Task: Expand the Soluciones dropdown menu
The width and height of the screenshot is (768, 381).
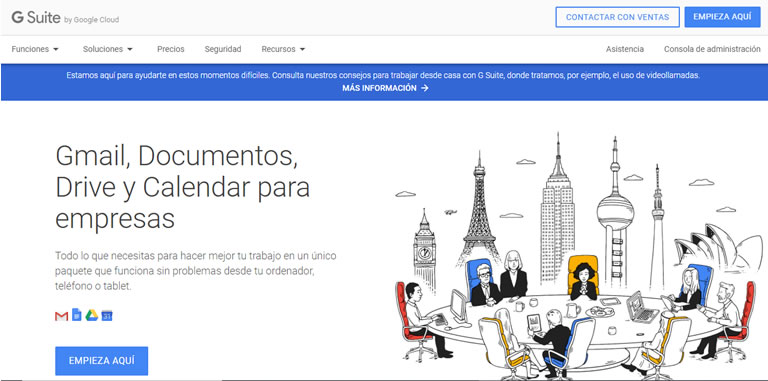Action: (108, 49)
